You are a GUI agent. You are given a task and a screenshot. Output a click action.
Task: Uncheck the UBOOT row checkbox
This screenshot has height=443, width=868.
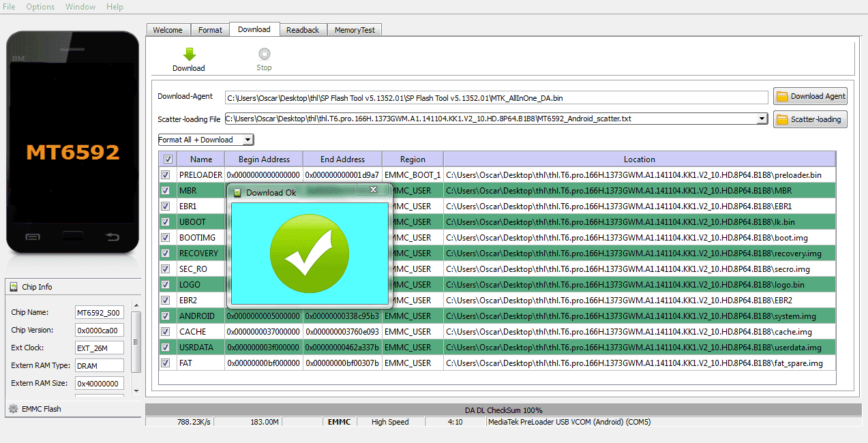click(165, 222)
